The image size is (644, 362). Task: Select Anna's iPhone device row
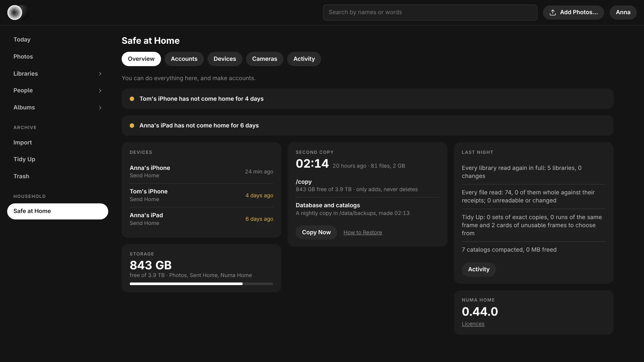point(201,172)
